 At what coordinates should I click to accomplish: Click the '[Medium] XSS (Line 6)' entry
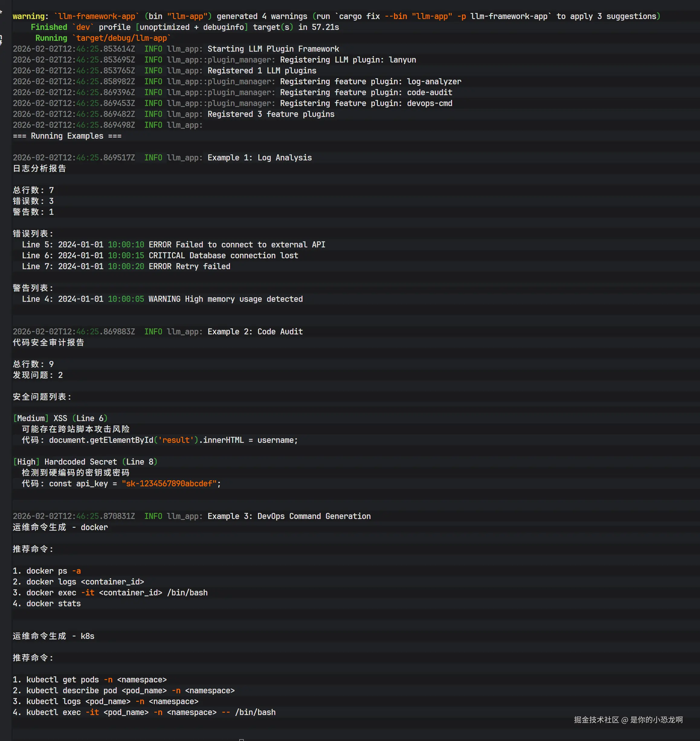point(60,418)
